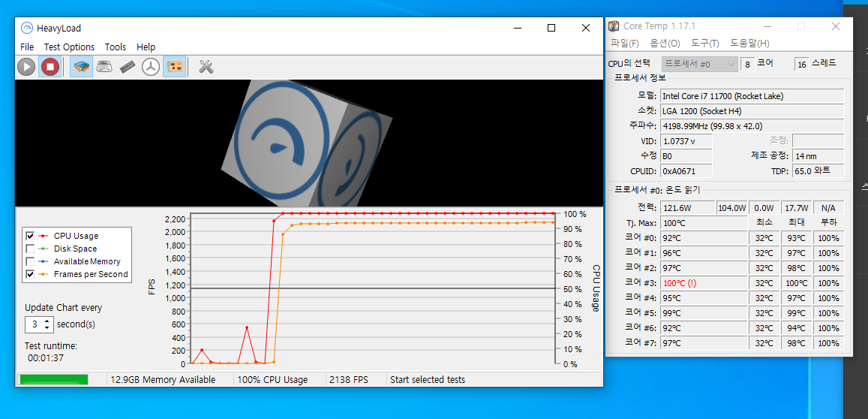868x419 pixels.
Task: Click the Test runtime 00:01:37 value
Action: [x=46, y=358]
